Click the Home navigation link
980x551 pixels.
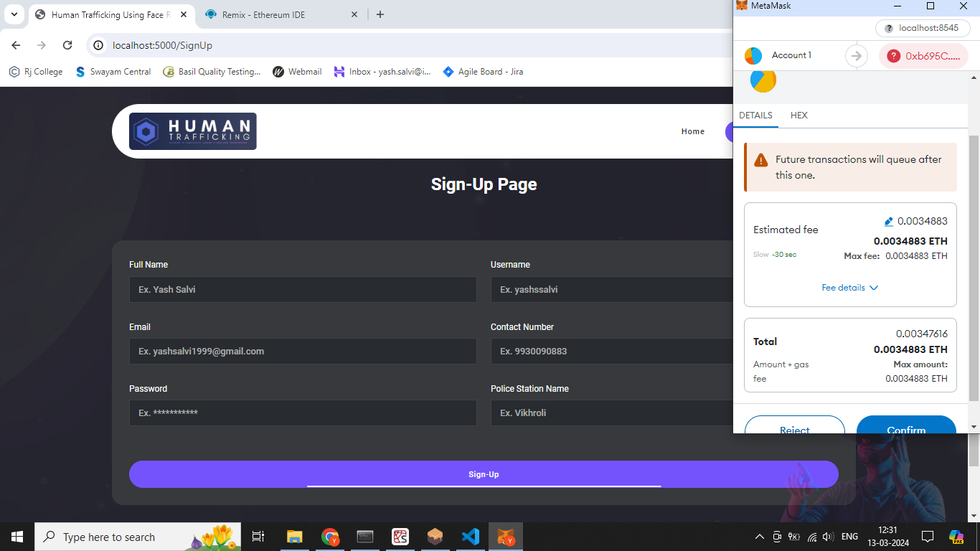click(x=692, y=131)
